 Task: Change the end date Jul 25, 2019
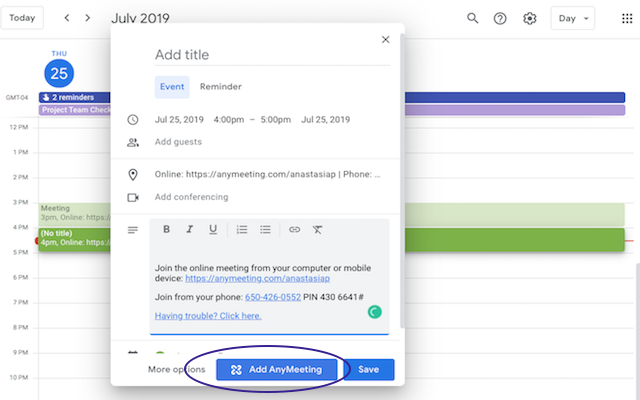click(326, 120)
